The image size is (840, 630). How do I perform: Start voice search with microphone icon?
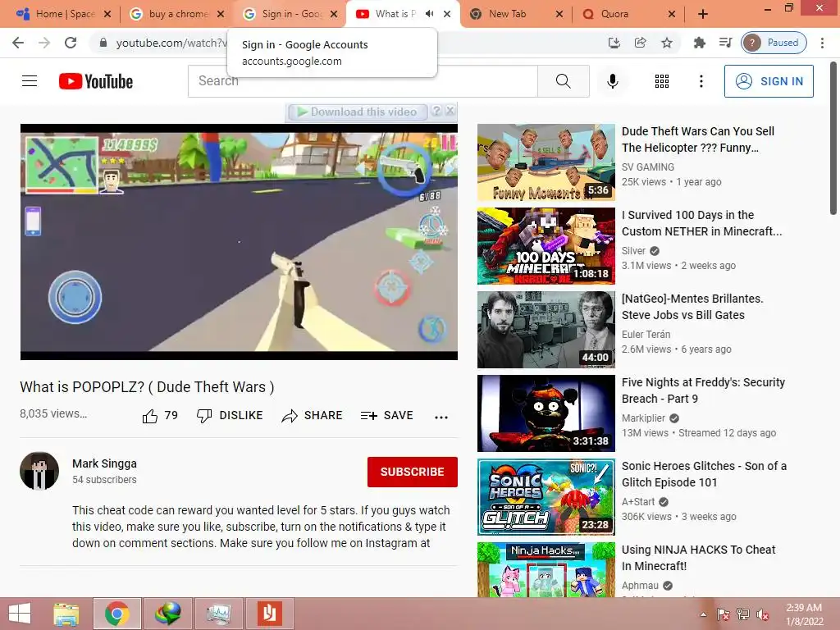coord(612,81)
